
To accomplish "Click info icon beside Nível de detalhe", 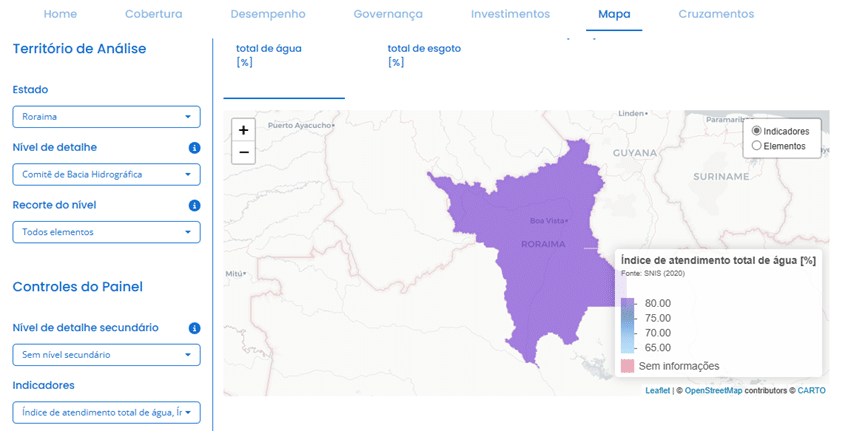I will click(x=194, y=148).
